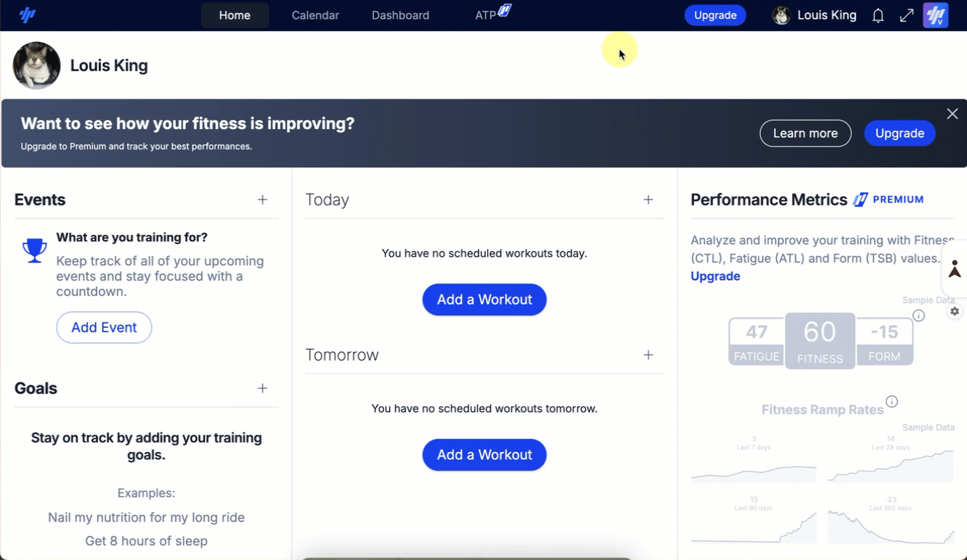Open Performance Metrics settings gear

click(955, 311)
